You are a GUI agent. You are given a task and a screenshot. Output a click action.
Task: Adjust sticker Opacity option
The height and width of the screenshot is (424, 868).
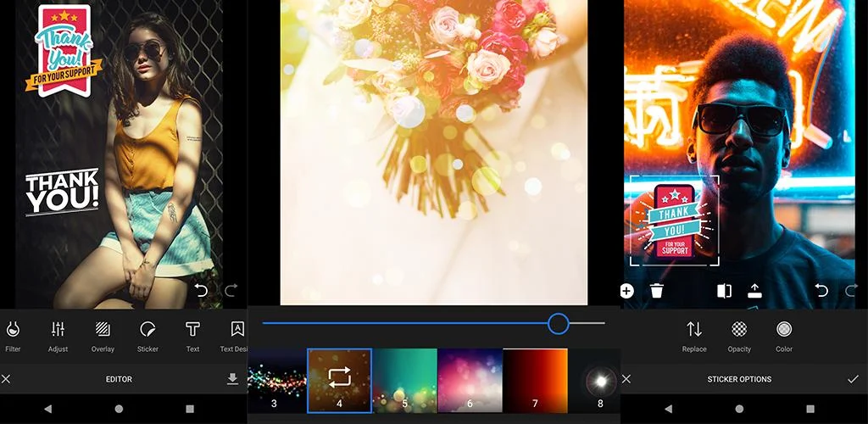(739, 335)
